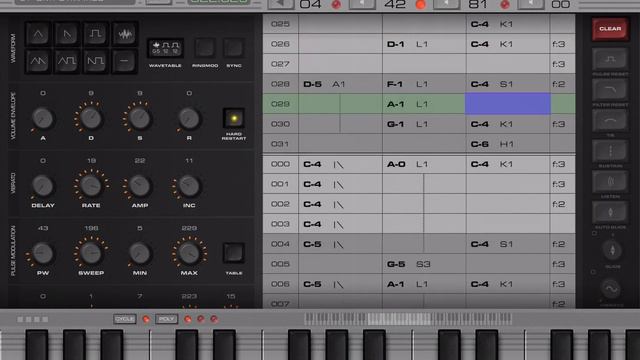Click the f:2 cell in row 028
The width and height of the screenshot is (640, 360).
[x=562, y=84]
